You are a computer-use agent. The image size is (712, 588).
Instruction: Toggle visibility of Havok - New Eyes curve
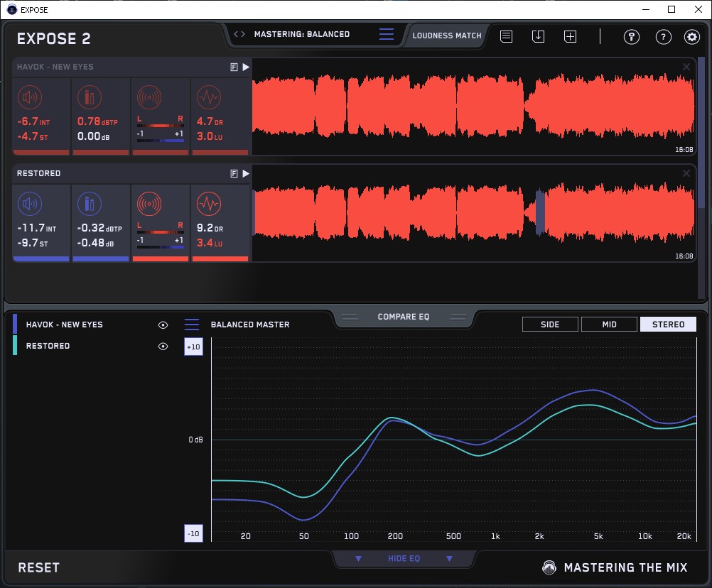tap(163, 325)
